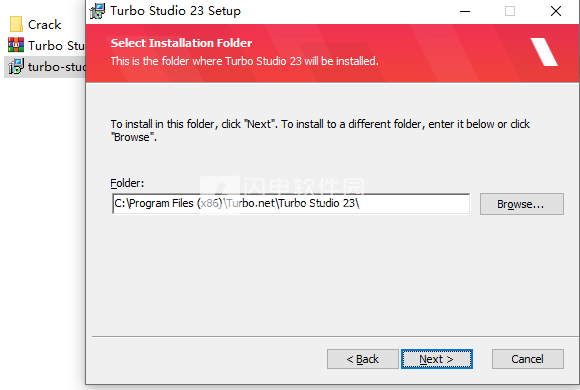This screenshot has width=580, height=390.
Task: Click the Crack folder name label
Action: [x=44, y=25]
